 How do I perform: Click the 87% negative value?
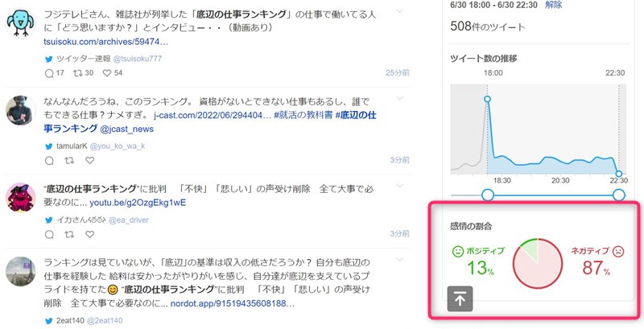tap(596, 268)
